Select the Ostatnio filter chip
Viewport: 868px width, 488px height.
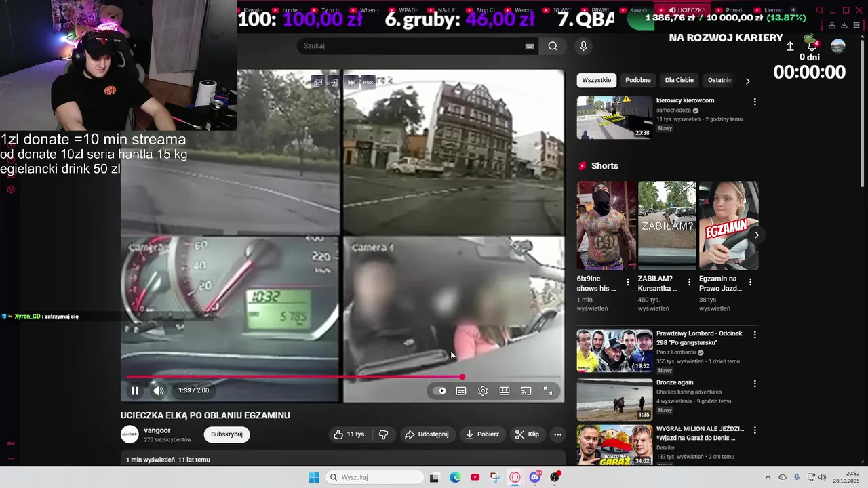pyautogui.click(x=719, y=80)
